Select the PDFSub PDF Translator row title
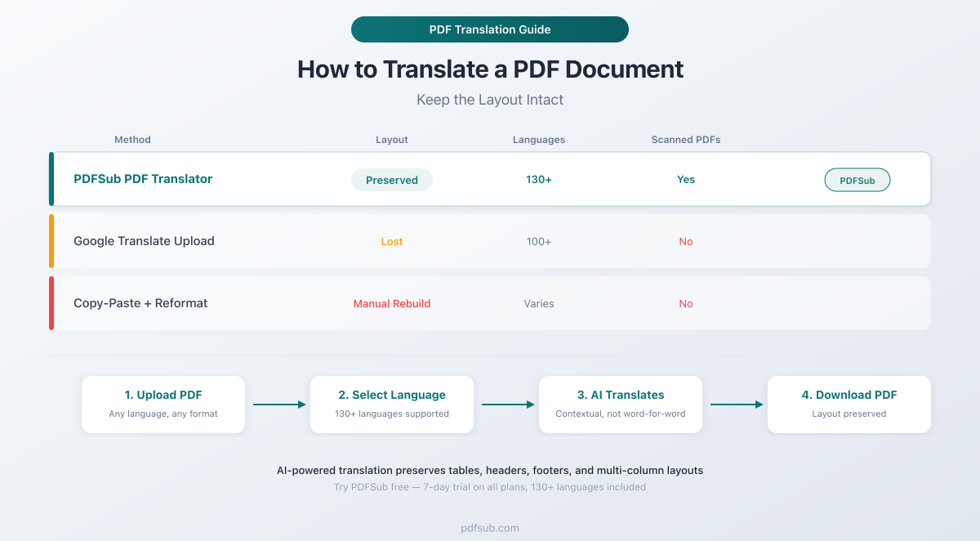Screen dimensions: 980x541 coord(143,179)
